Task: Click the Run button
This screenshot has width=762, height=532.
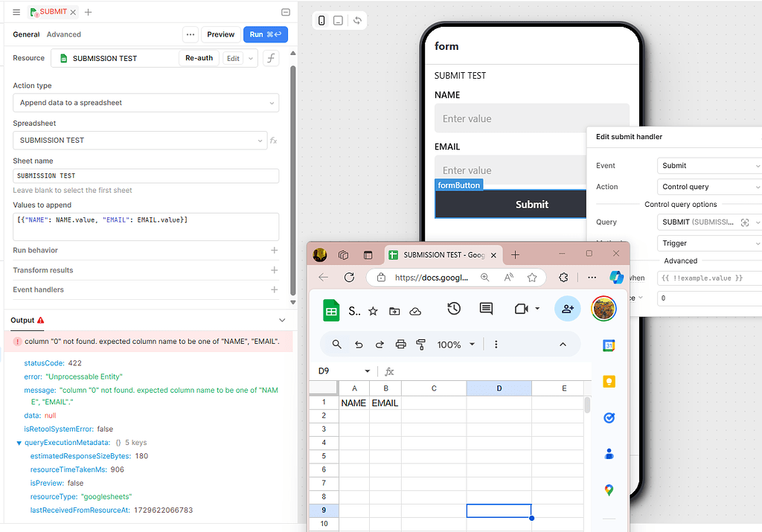Action: [x=265, y=34]
